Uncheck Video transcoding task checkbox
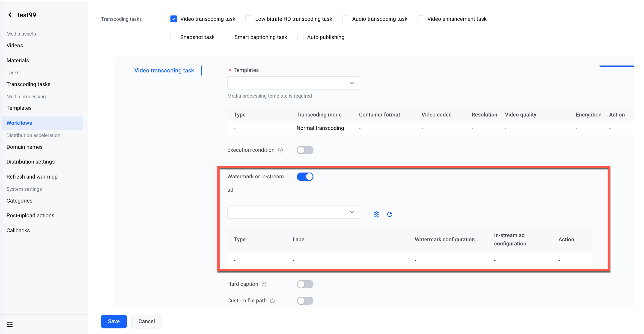The image size is (644, 334). [173, 19]
